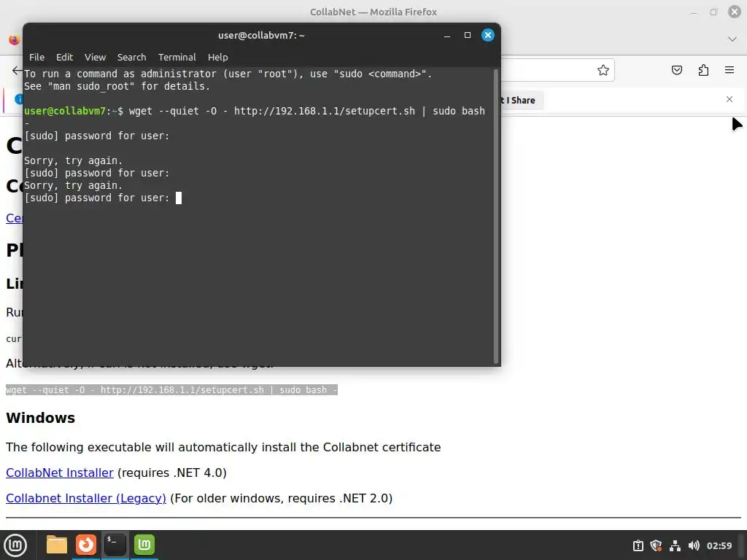747x560 pixels.
Task: Open the terminal Edit menu
Action: [64, 57]
